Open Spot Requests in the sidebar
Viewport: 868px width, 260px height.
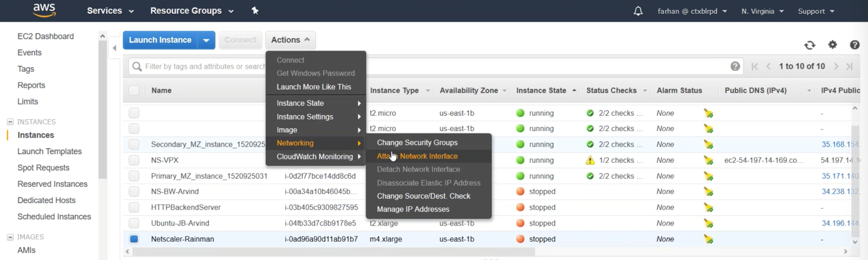point(43,168)
